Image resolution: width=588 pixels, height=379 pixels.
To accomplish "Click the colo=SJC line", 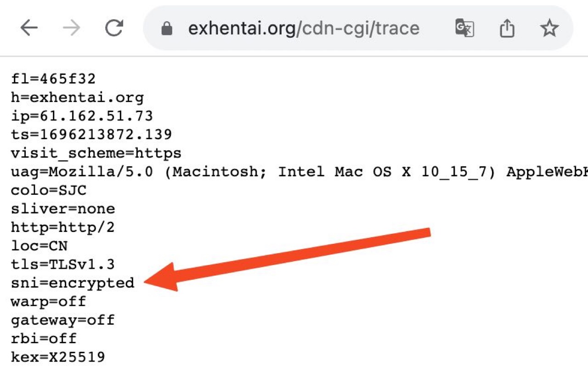I will click(49, 190).
